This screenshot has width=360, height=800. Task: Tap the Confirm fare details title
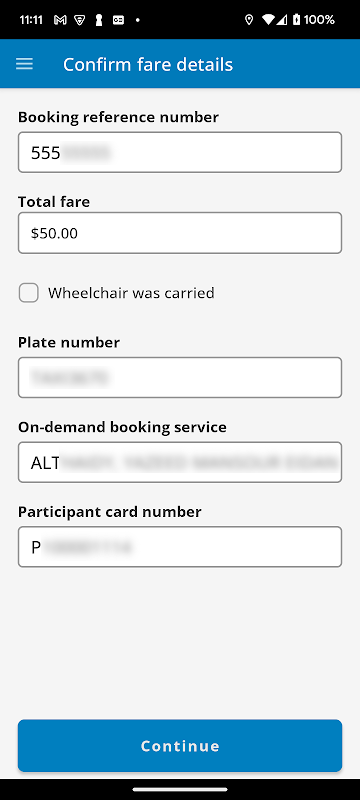click(148, 65)
